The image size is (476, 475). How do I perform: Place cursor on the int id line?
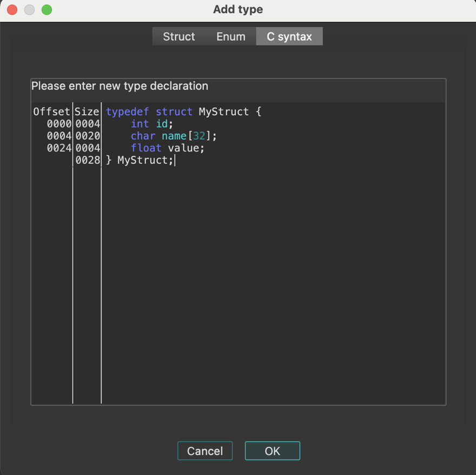[x=151, y=123]
